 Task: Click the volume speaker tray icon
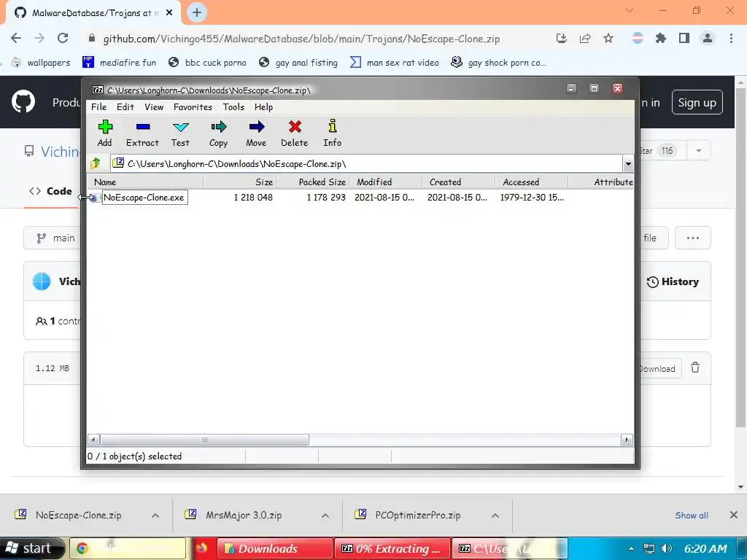pos(667,548)
